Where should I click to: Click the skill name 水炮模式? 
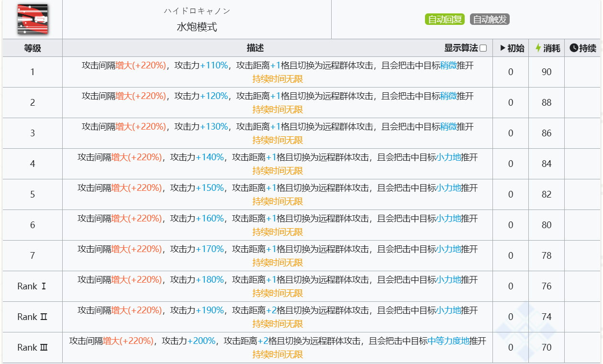point(197,27)
